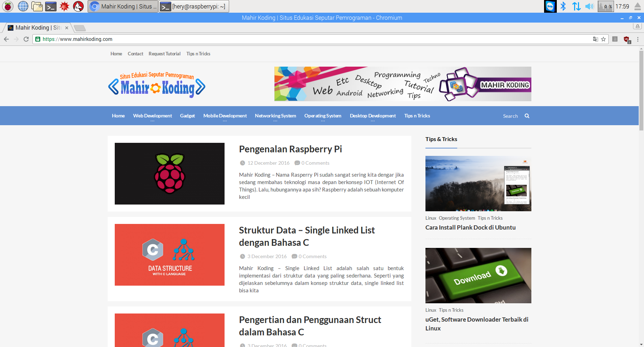Click the gray 'h' extension icon
Screen dimensions: 644x347
coord(615,39)
